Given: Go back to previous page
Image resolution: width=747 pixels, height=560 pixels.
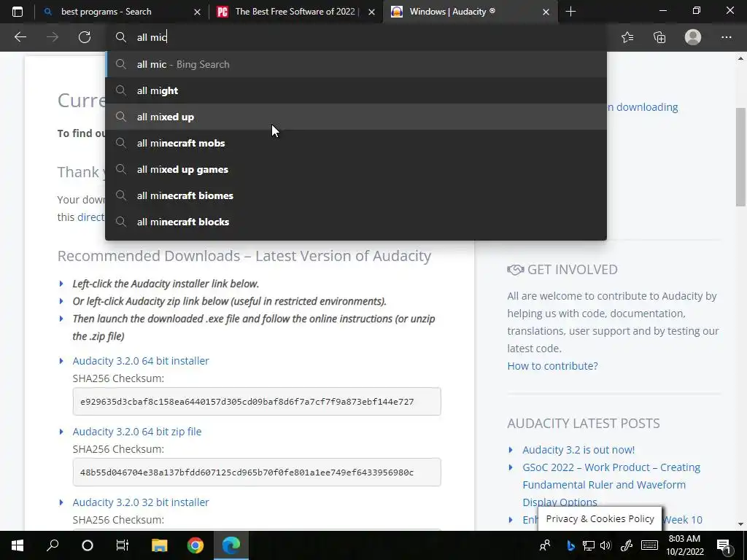Looking at the screenshot, I should tap(20, 37).
